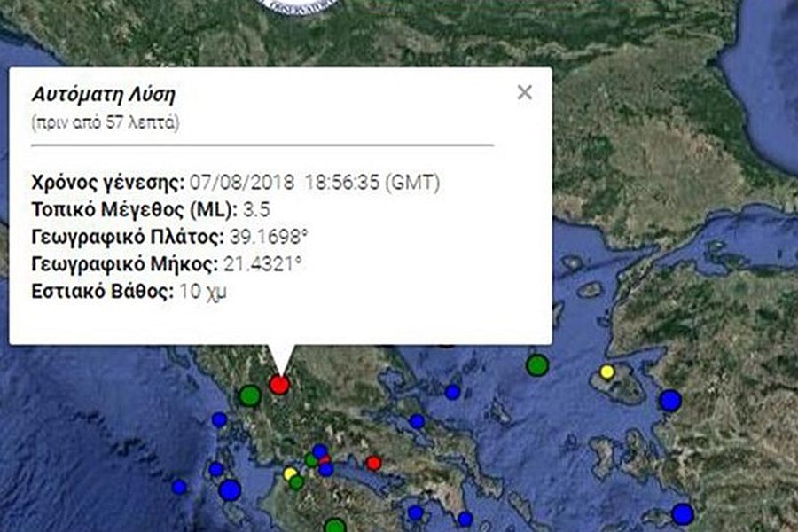Click the popup title Αυτόματη Λύση

tap(104, 95)
